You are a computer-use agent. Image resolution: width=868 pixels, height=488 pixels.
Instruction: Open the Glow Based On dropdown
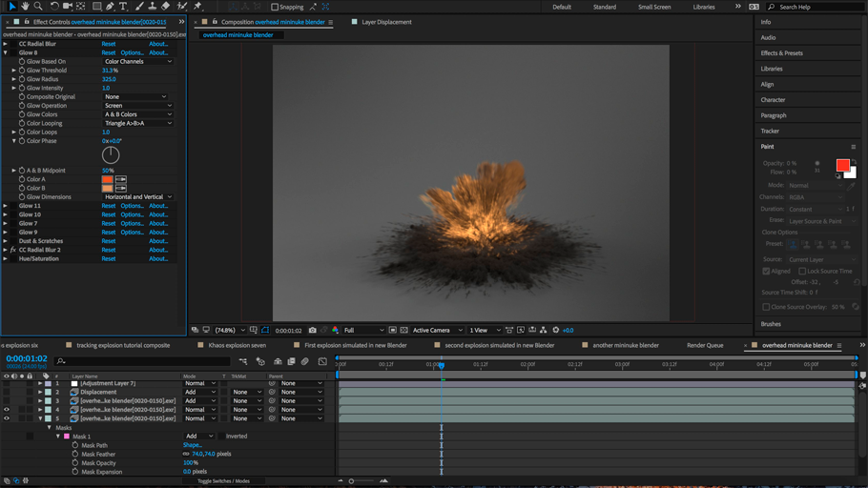[137, 62]
